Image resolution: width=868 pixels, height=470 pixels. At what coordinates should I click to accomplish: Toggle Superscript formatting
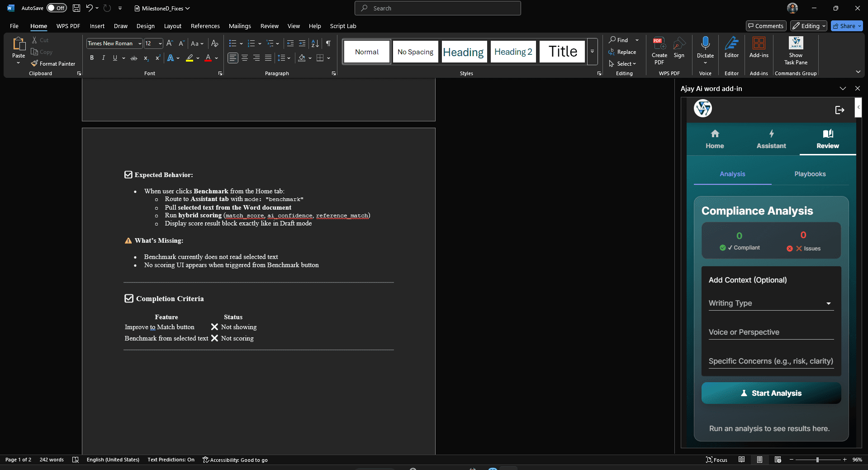[x=157, y=58]
